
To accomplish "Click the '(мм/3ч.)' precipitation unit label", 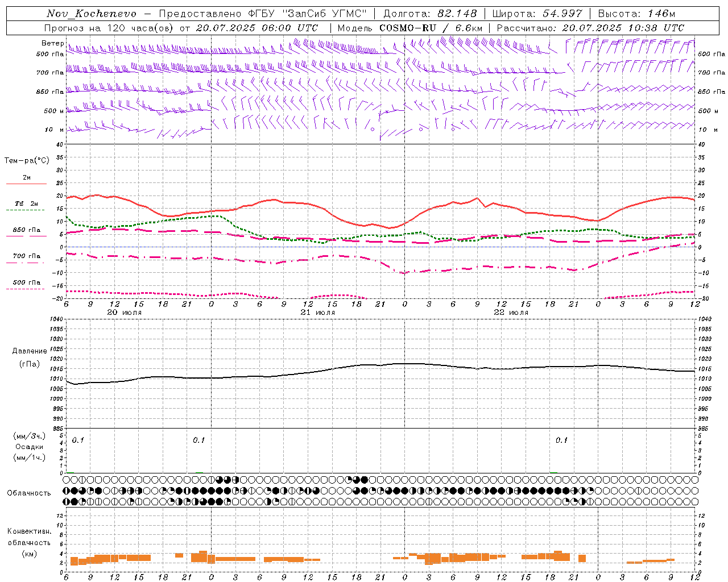I will pyautogui.click(x=29, y=436).
